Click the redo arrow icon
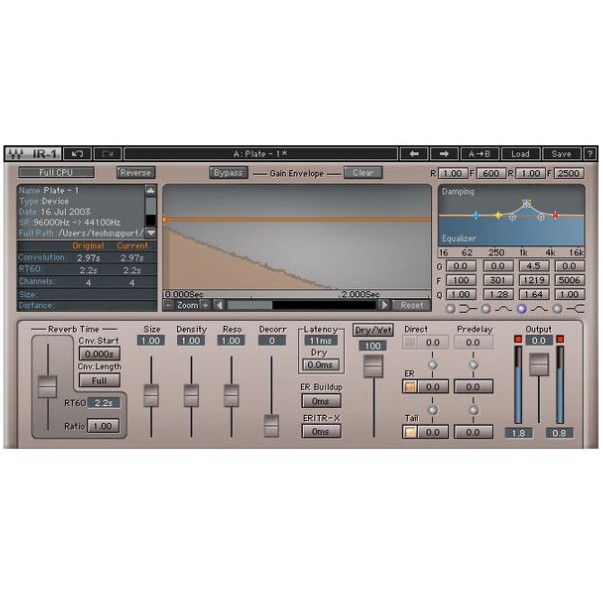 [108, 154]
